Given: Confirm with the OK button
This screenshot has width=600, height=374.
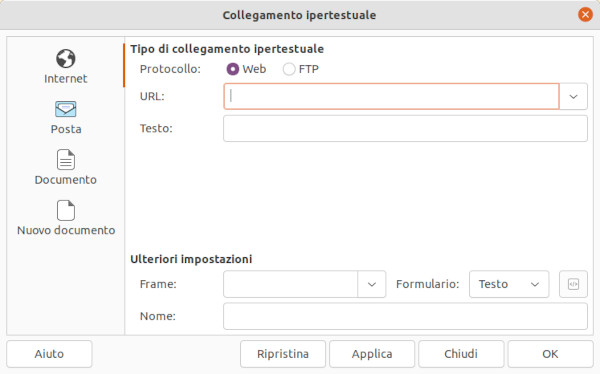Looking at the screenshot, I should coord(550,354).
